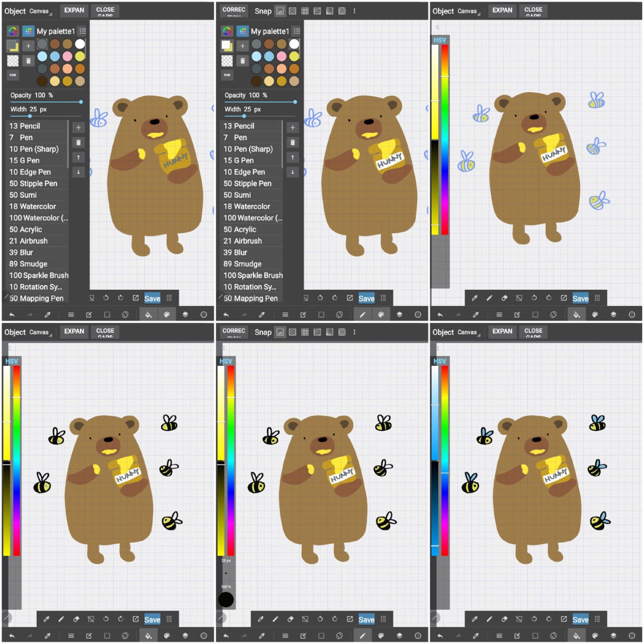Move brush down arrow beside Snap-header brush list

293,172
